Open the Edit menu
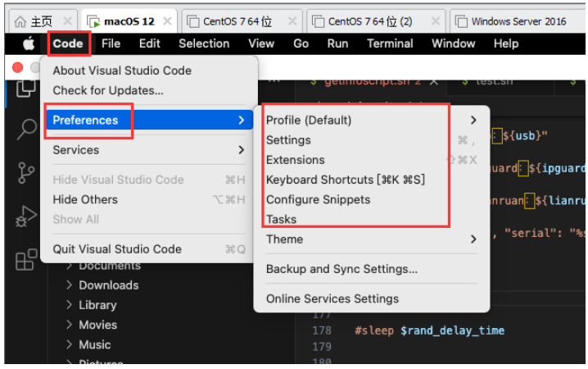This screenshot has width=588, height=369. coord(150,43)
